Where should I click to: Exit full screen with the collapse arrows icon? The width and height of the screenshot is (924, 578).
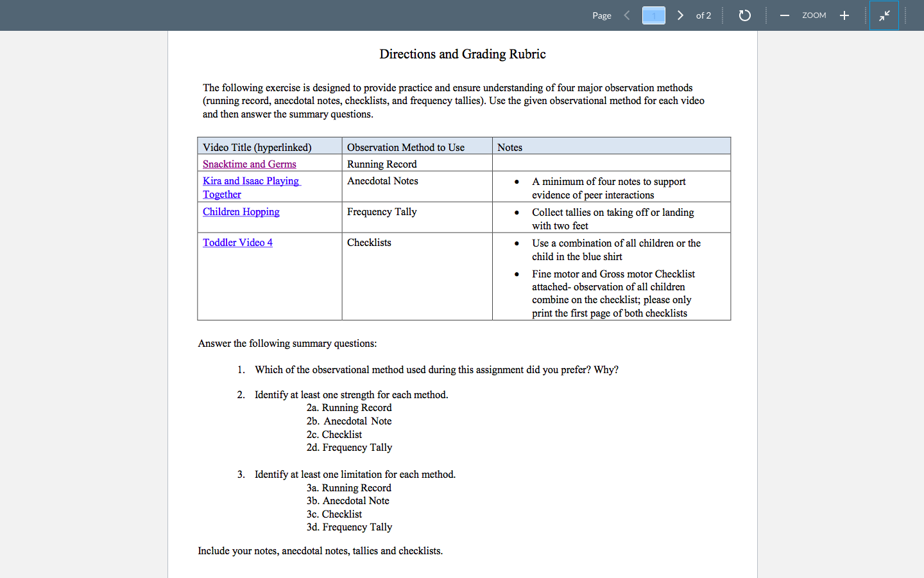884,15
